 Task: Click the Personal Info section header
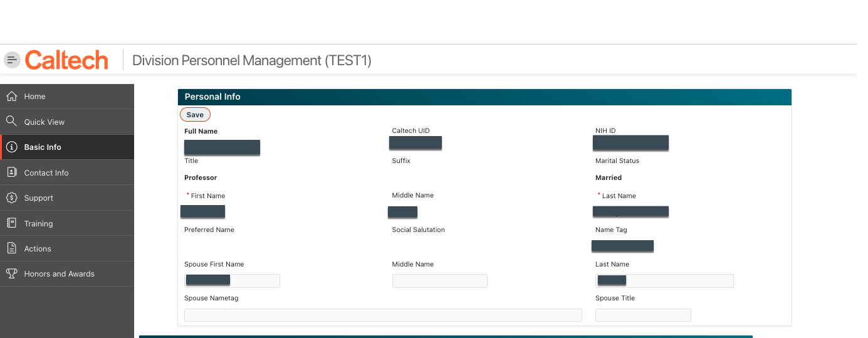[484, 97]
